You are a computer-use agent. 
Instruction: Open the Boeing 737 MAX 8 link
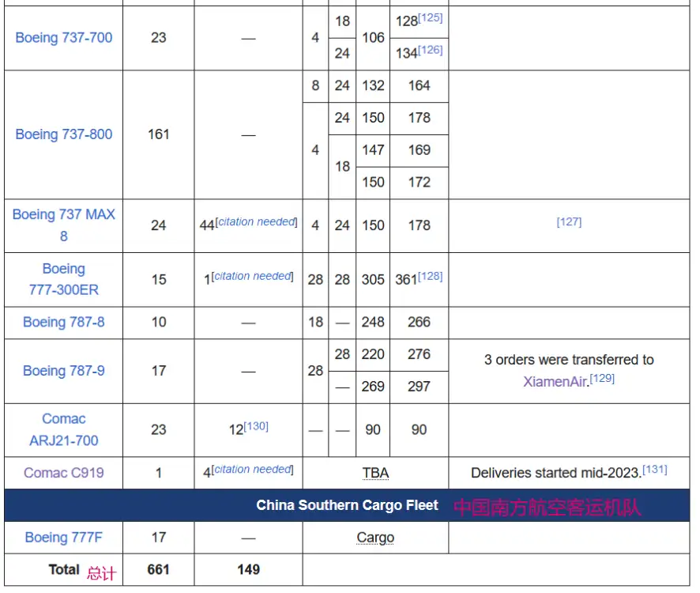tap(64, 225)
